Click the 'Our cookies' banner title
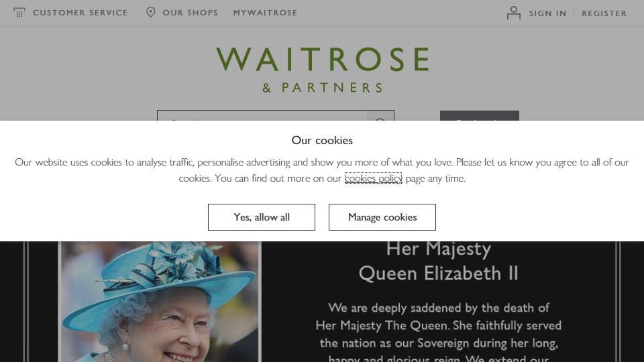The height and width of the screenshot is (362, 644). tap(322, 140)
